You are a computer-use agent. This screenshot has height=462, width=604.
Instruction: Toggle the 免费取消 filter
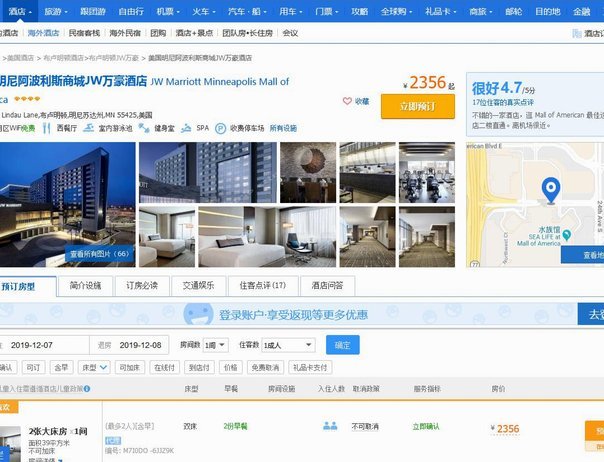coord(265,368)
